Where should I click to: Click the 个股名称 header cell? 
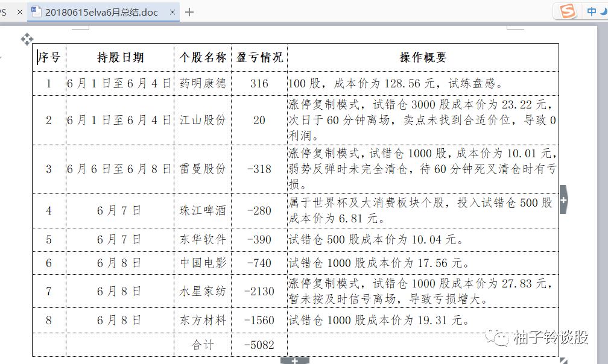pyautogui.click(x=203, y=58)
